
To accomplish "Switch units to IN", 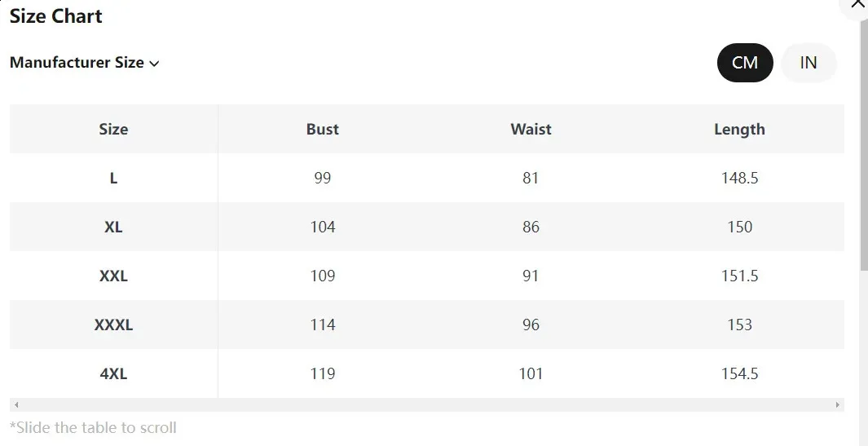I will [x=809, y=63].
